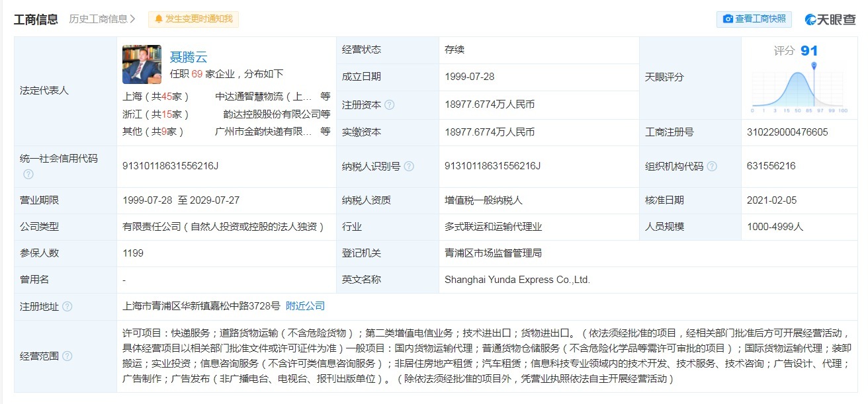The width and height of the screenshot is (868, 404).
Task: Click 经营状态 value 存续
Action: tap(455, 50)
